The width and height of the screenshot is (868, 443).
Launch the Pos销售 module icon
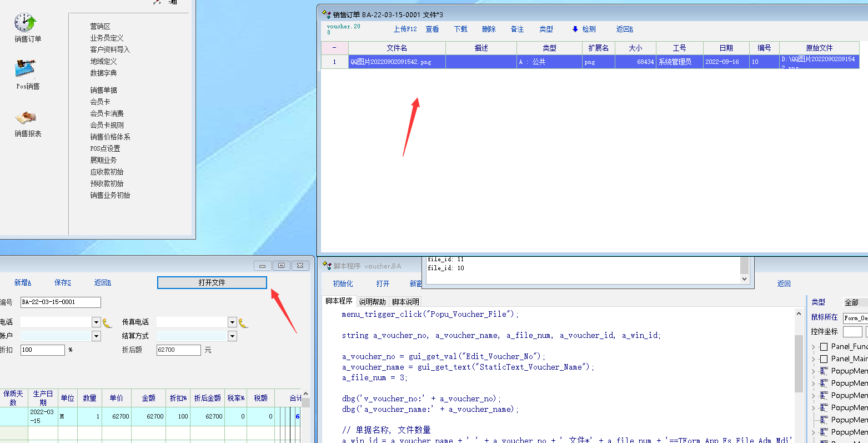[x=26, y=69]
